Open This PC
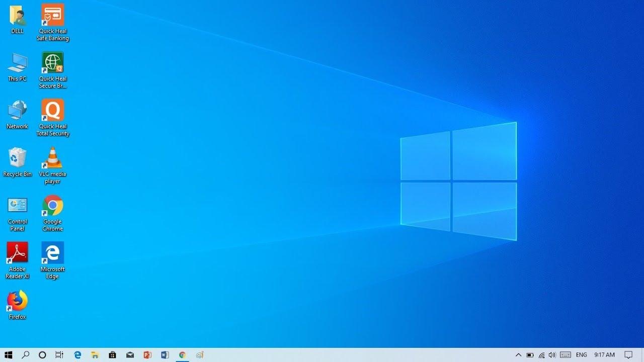644x362 pixels. point(17,64)
